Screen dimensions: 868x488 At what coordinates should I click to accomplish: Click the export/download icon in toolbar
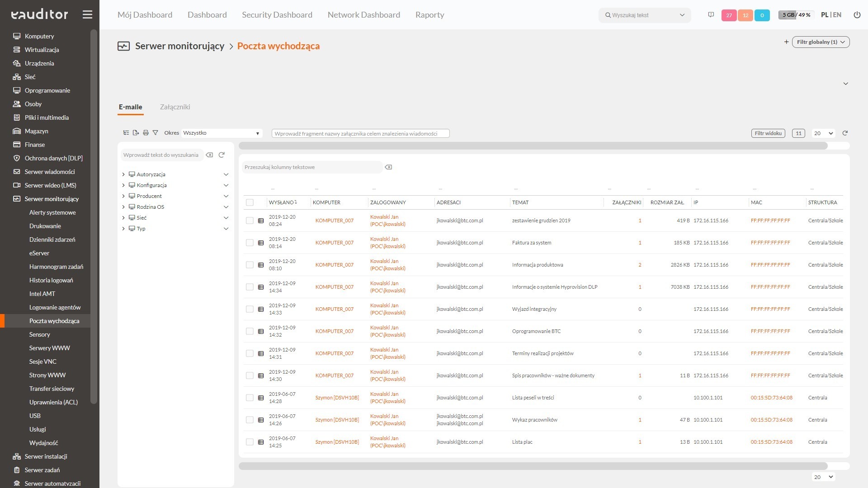point(135,132)
